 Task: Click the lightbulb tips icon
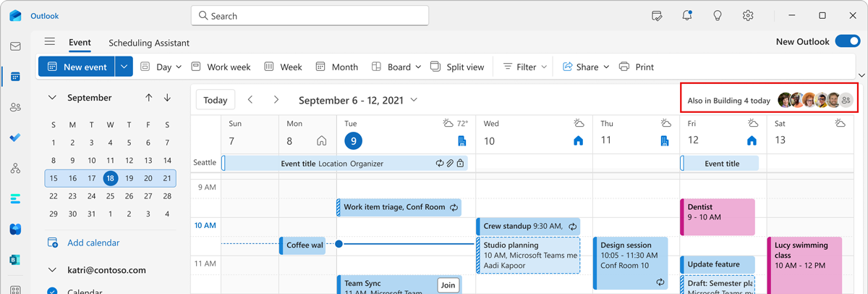pos(718,16)
